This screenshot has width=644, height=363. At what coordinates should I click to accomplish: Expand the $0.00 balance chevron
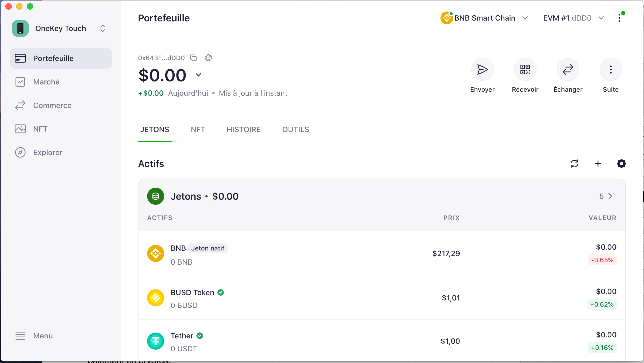coord(198,75)
